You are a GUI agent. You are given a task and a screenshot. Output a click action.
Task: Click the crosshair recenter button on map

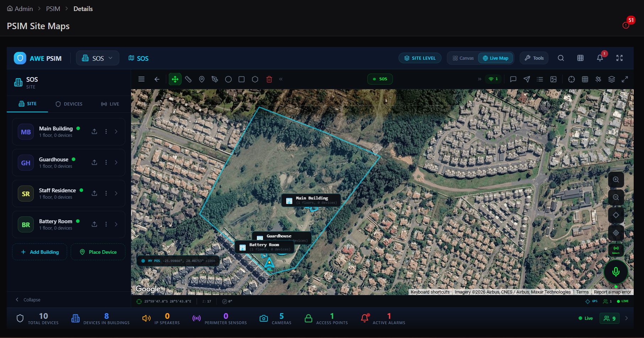(616, 215)
